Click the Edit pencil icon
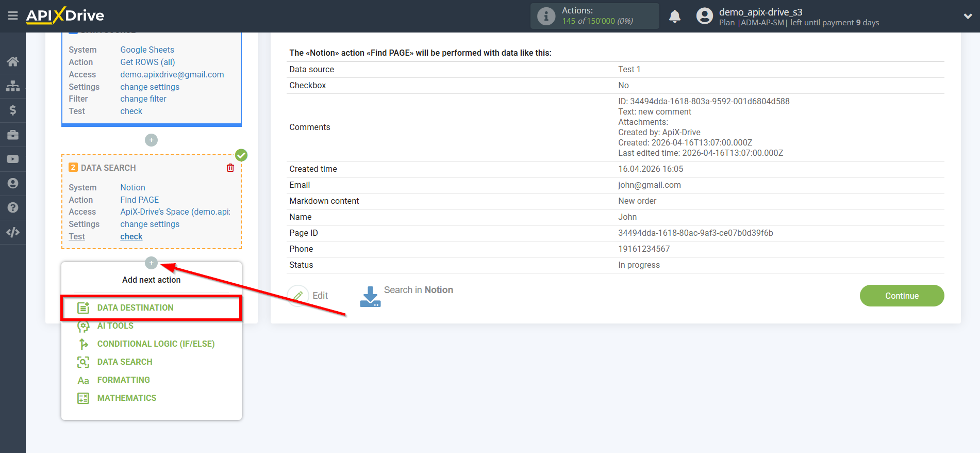Viewport: 980px width, 453px height. point(298,296)
